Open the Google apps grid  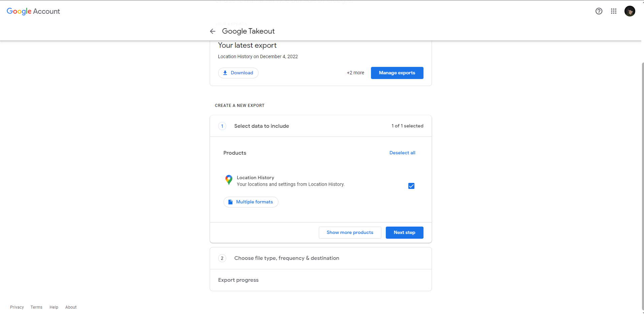(614, 11)
